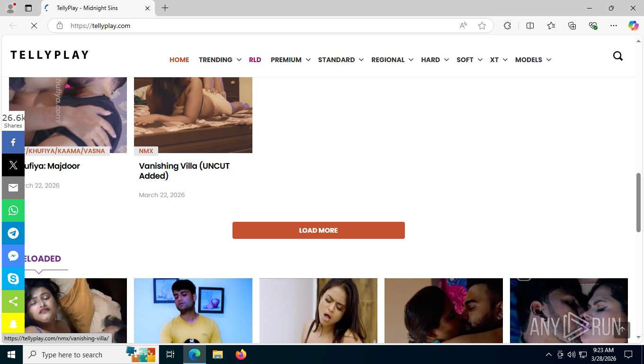Open notification center
Image resolution: width=644 pixels, height=364 pixels.
[x=628, y=355]
